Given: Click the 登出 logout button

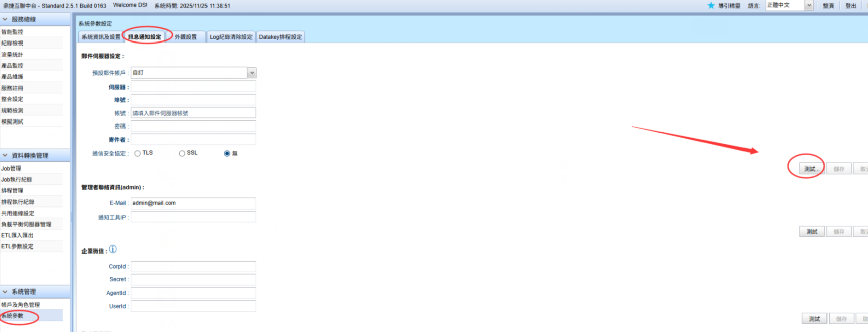Looking at the screenshot, I should point(851,6).
